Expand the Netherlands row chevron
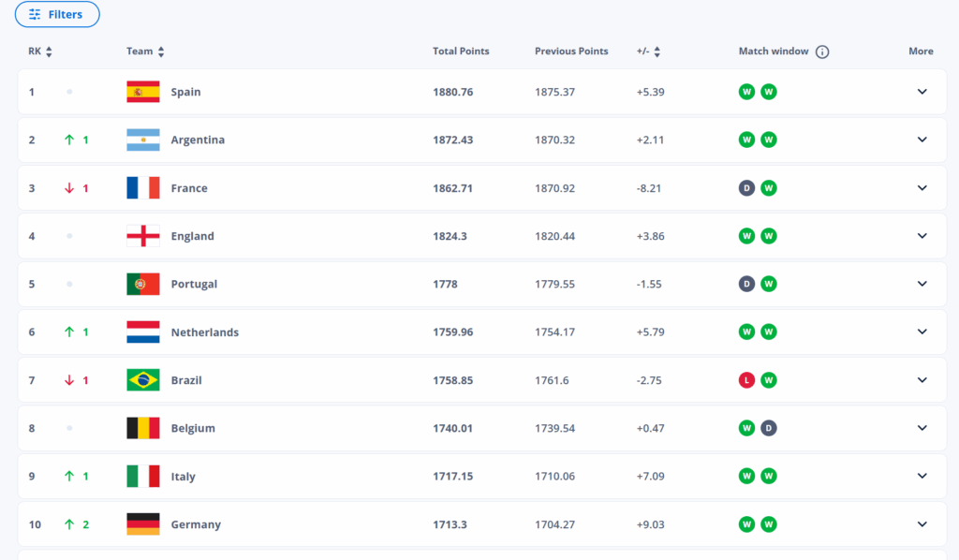959x560 pixels. coord(922,332)
